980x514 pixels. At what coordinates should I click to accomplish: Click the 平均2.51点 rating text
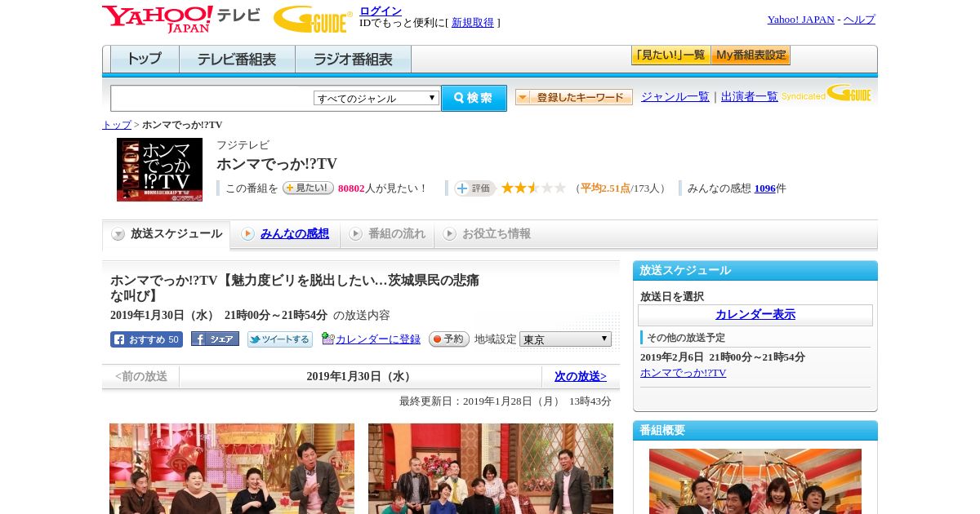pyautogui.click(x=605, y=188)
